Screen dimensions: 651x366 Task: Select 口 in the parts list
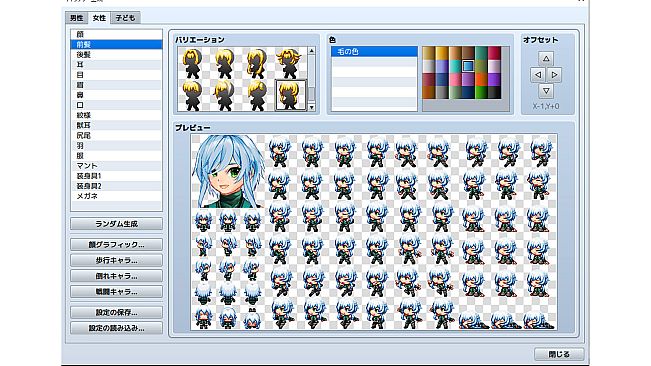pyautogui.click(x=116, y=105)
